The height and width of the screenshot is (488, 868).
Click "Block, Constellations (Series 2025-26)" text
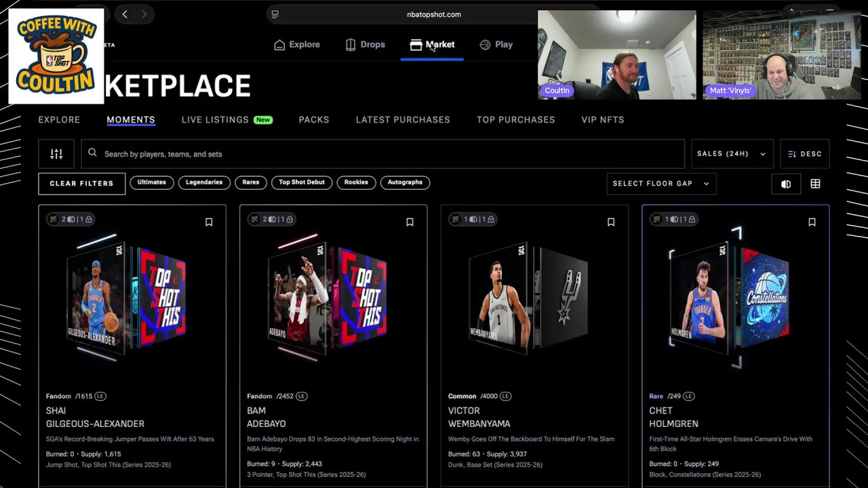tap(705, 474)
